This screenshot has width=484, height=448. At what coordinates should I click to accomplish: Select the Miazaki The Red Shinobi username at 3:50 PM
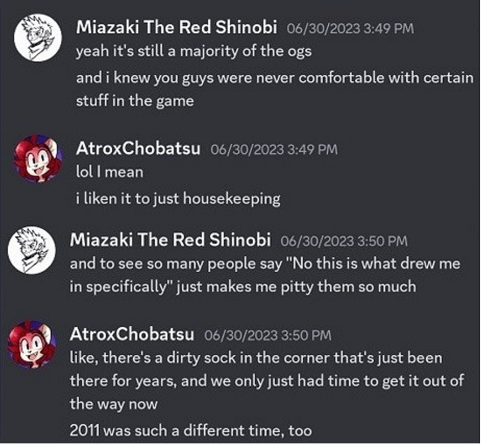[x=170, y=240]
